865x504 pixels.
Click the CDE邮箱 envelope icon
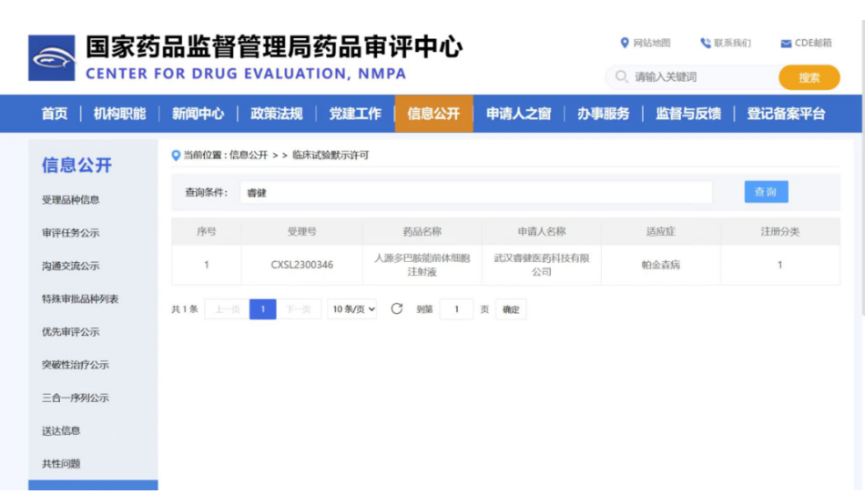[786, 44]
